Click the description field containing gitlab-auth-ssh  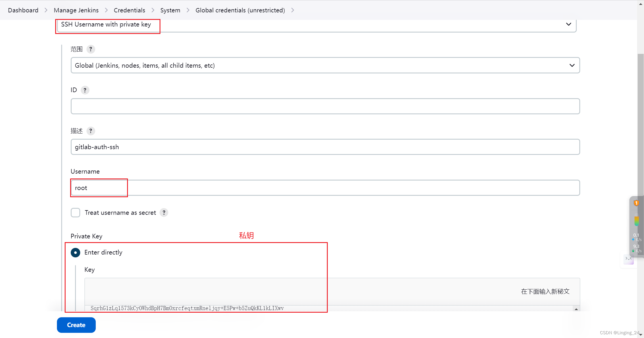pos(325,147)
